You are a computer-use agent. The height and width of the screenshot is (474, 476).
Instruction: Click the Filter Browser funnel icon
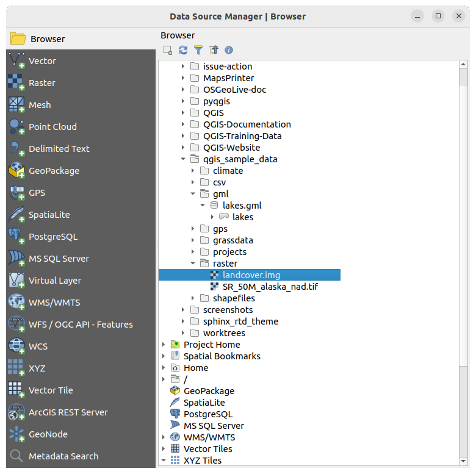[x=198, y=50]
